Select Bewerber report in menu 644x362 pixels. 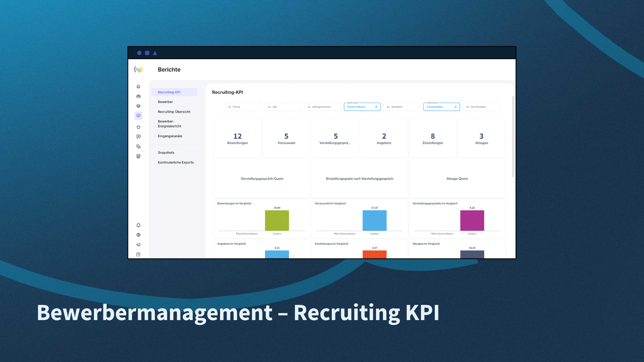pyautogui.click(x=165, y=102)
